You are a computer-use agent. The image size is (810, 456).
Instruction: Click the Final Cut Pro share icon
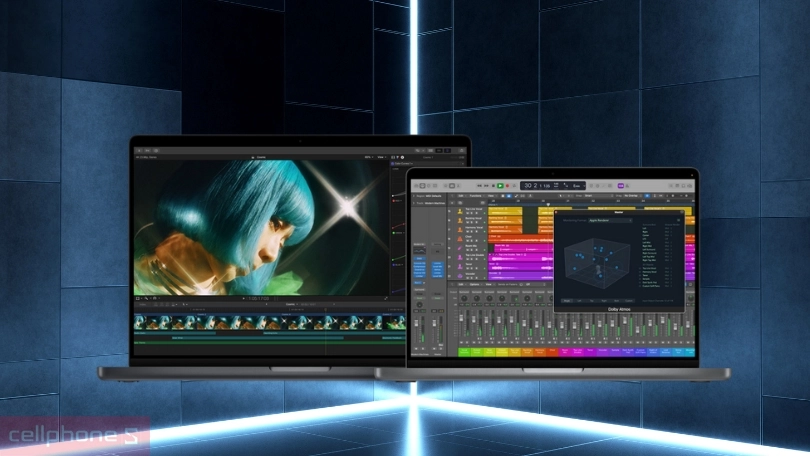(x=462, y=150)
